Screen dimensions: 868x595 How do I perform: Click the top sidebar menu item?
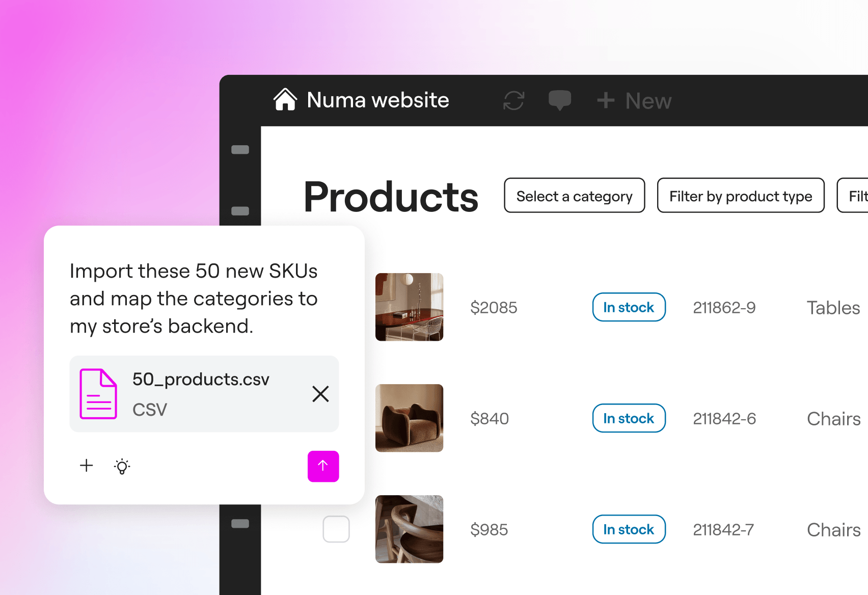pos(240,150)
